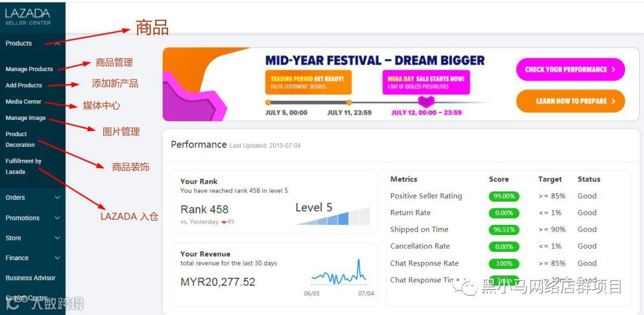Click the Rank 458 text
The image size is (644, 315).
(x=204, y=209)
